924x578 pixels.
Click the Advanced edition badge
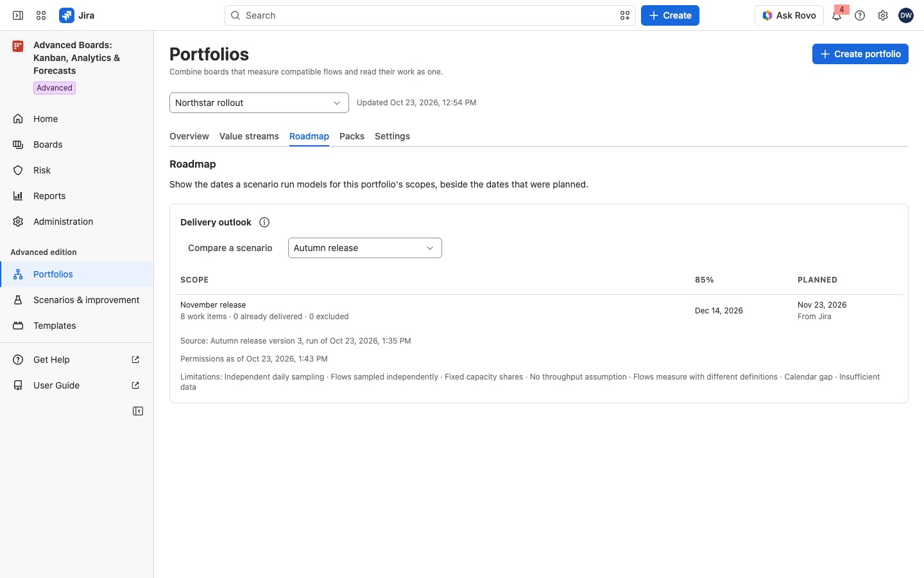click(x=55, y=88)
